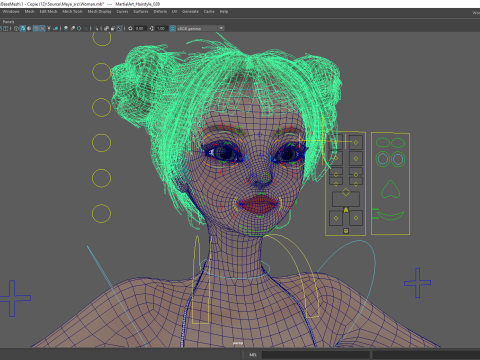
Task: Switch viewport to Wireframe display icon
Action: (x=16, y=29)
